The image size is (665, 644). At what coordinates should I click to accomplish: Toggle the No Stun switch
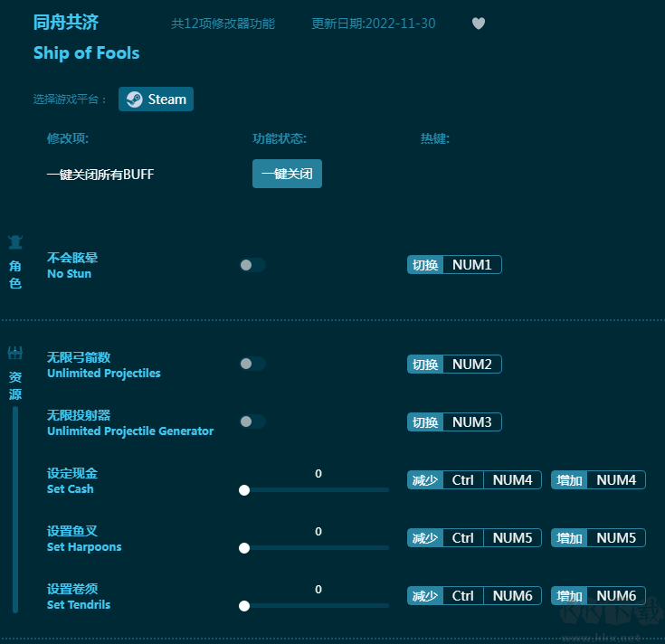(252, 265)
